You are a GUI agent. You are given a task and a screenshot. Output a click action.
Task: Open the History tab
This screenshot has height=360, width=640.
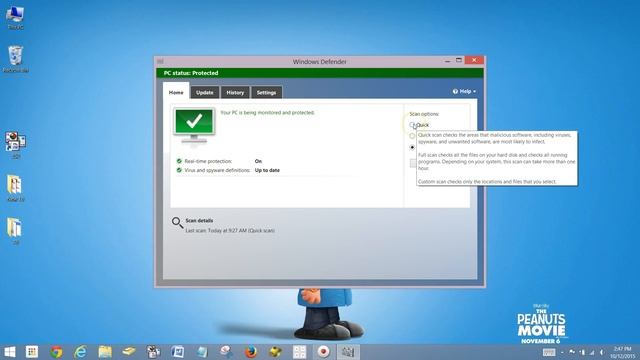click(x=235, y=93)
